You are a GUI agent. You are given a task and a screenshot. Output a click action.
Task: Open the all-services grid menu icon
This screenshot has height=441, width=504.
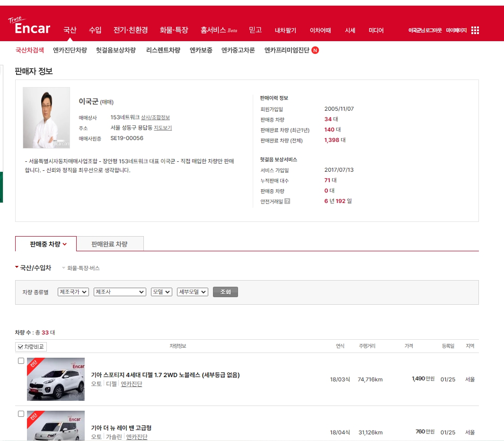[475, 30]
